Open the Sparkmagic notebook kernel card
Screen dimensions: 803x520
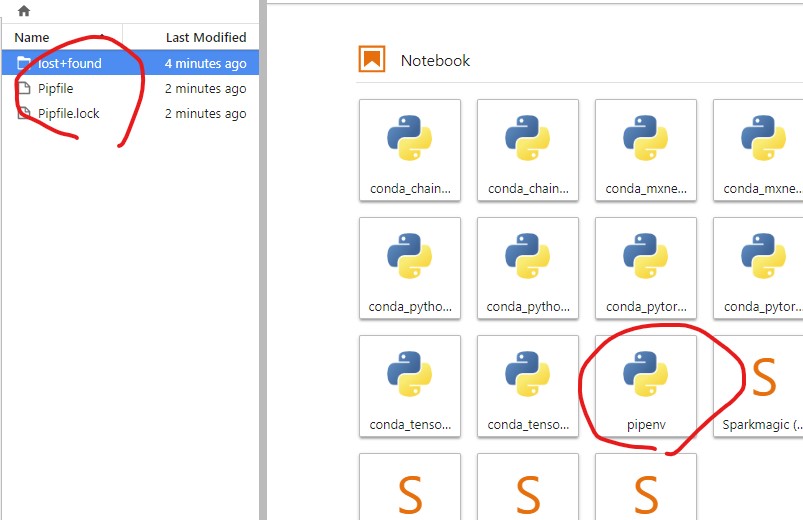click(758, 386)
